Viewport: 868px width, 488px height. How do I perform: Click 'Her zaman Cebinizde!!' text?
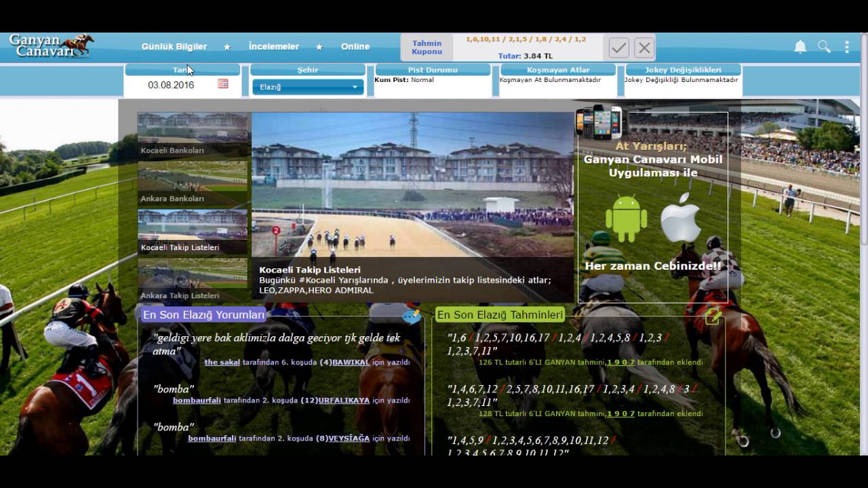653,266
